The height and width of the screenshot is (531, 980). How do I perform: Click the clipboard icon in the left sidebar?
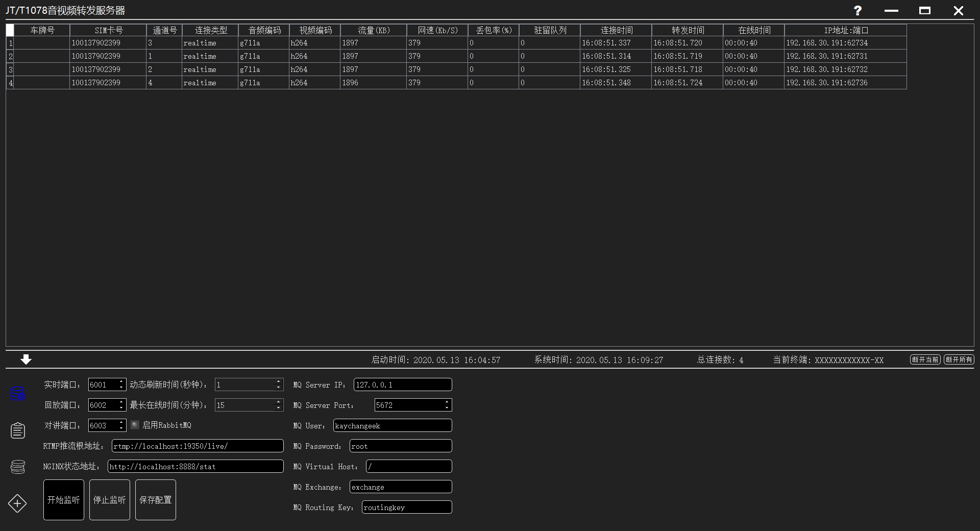17,430
